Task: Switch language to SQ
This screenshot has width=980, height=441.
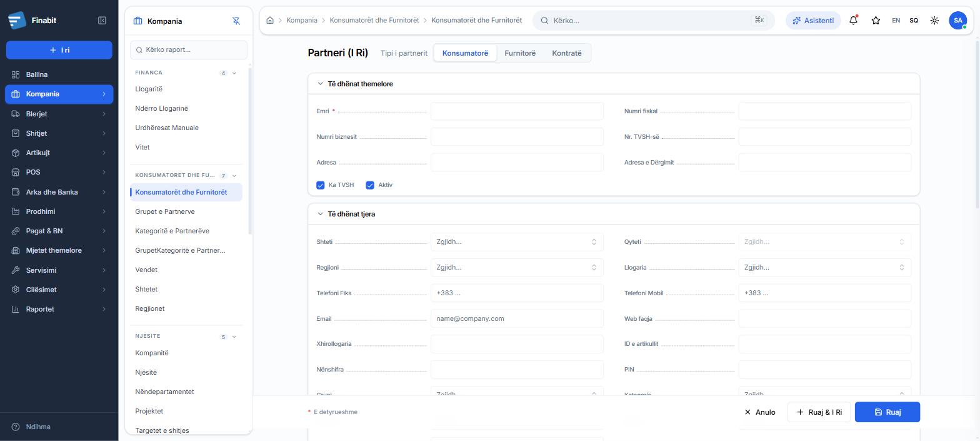Action: 914,21
